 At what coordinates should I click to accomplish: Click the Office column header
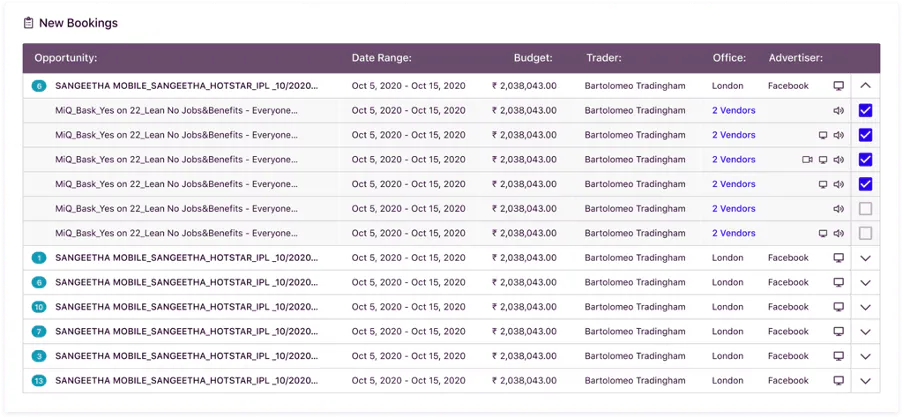click(729, 58)
